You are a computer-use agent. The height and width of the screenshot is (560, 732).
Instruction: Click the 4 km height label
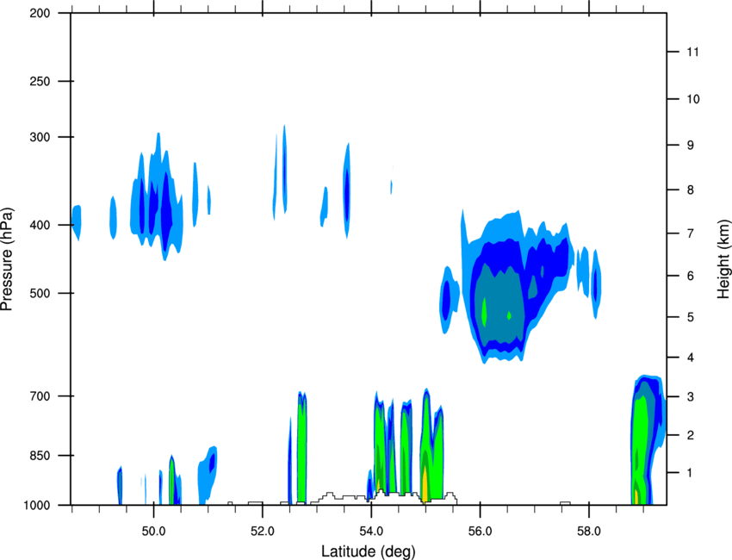point(691,358)
